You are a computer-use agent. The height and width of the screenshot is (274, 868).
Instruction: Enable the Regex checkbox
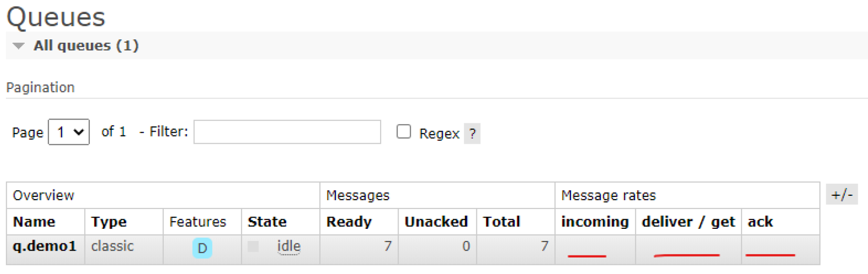pyautogui.click(x=404, y=132)
